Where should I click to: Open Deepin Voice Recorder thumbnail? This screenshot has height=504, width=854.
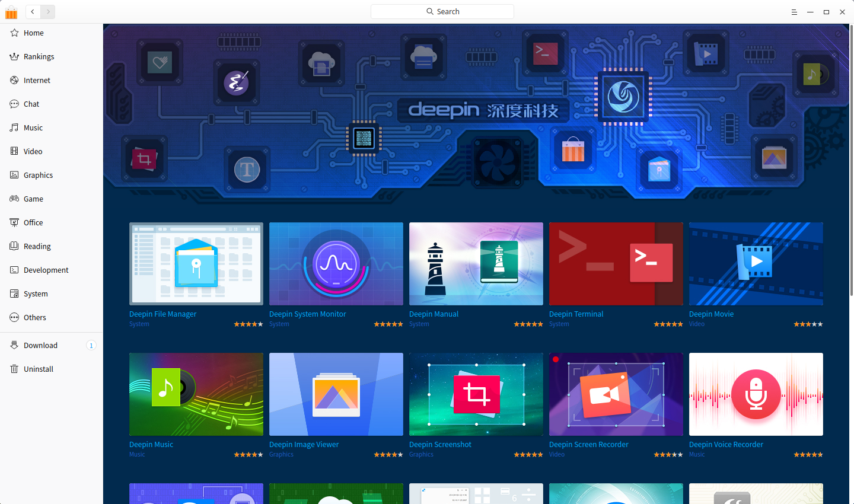pos(756,394)
